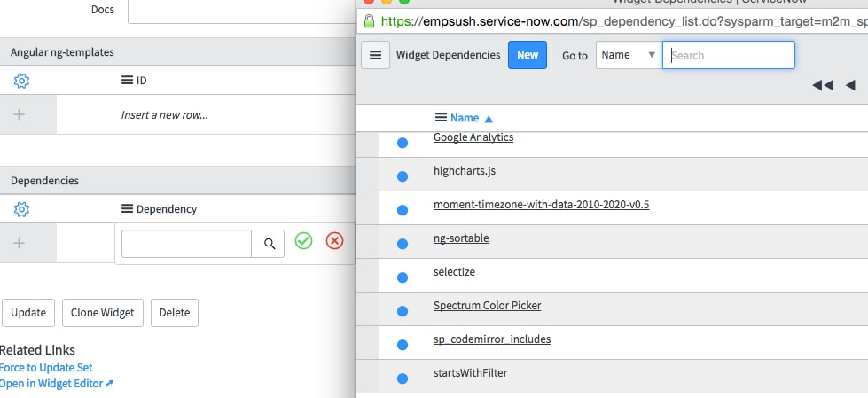
Task: Select the Spectrum Color Picker dependency
Action: pos(487,306)
